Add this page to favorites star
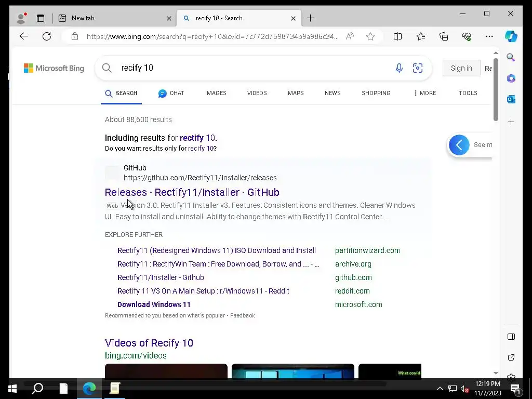 point(370,36)
